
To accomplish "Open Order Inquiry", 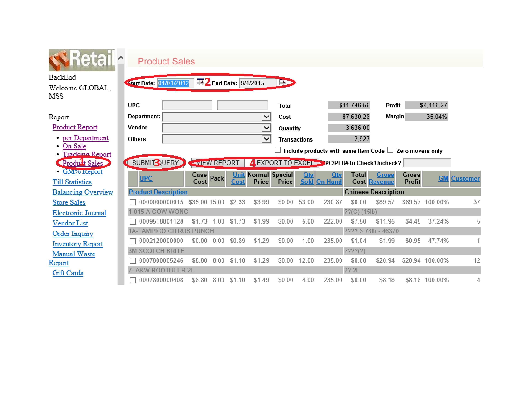I will tap(73, 234).
